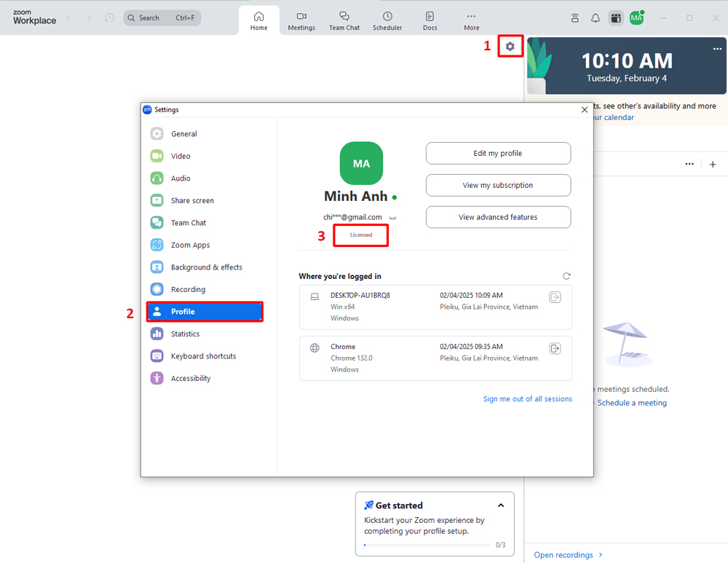Open the Home tab
Viewport: 728px width, 563px height.
pyautogui.click(x=258, y=21)
